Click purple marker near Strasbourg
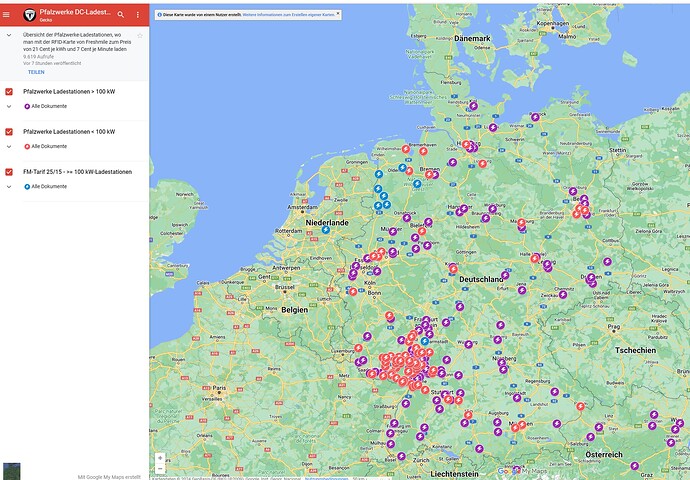 click(405, 403)
